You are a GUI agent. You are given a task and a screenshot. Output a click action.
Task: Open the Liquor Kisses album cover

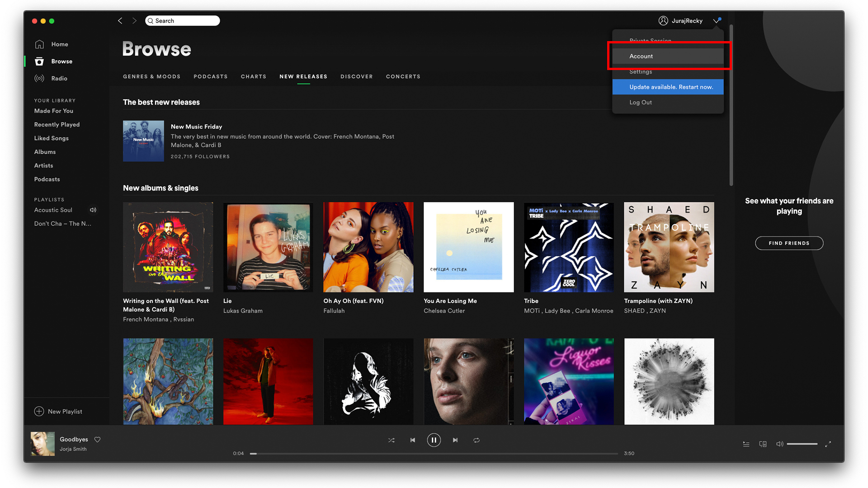(569, 381)
